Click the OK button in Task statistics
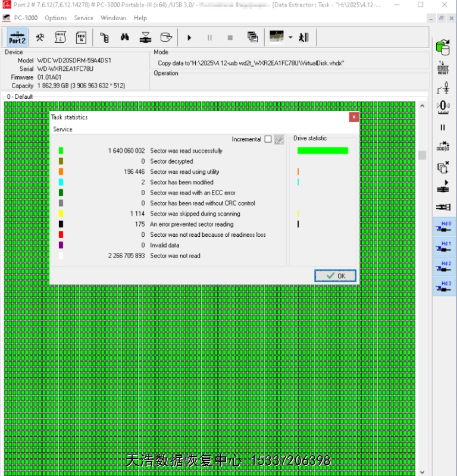The image size is (457, 476). 335,275
